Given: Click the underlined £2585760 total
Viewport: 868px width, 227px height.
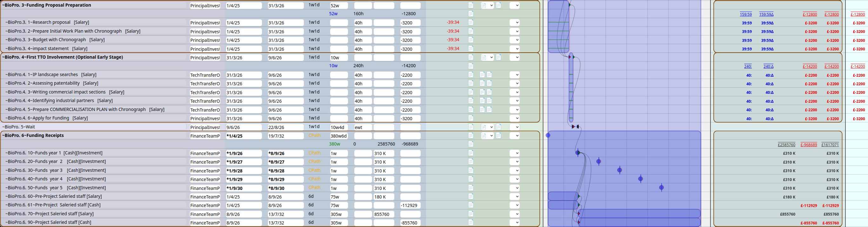Looking at the screenshot, I should tap(786, 145).
